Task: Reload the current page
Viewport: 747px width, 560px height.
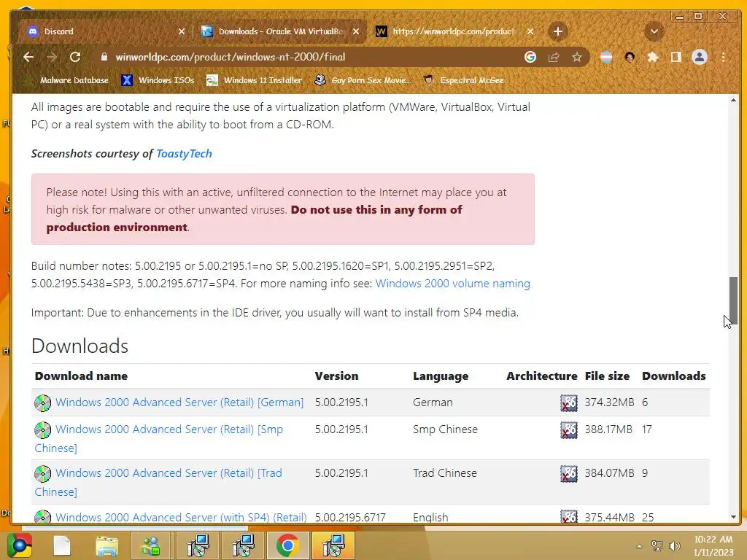Action: [75, 57]
